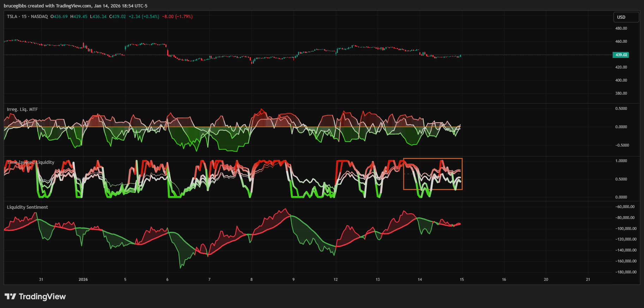The width and height of the screenshot is (644, 308).
Task: Click the TradingView logo icon
Action: 10,296
